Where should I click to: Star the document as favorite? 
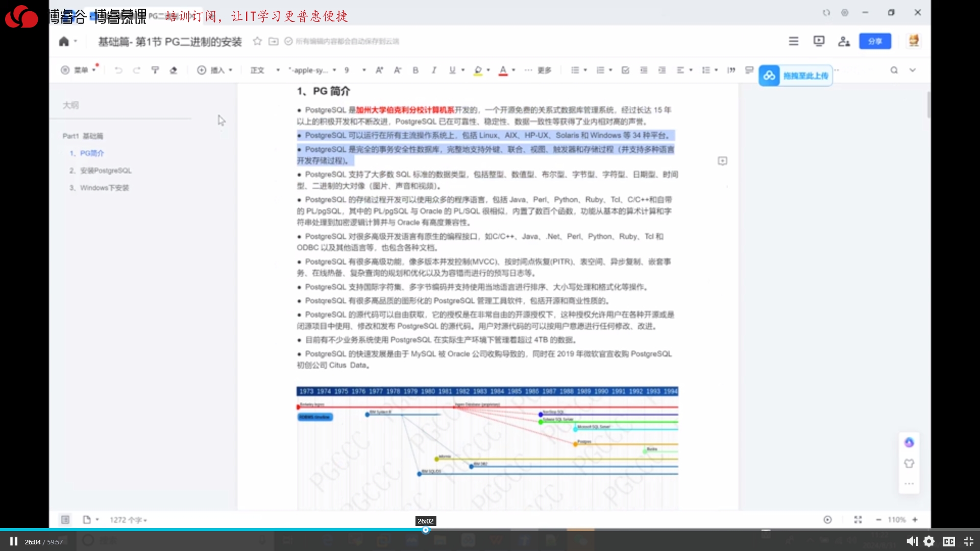pos(257,41)
